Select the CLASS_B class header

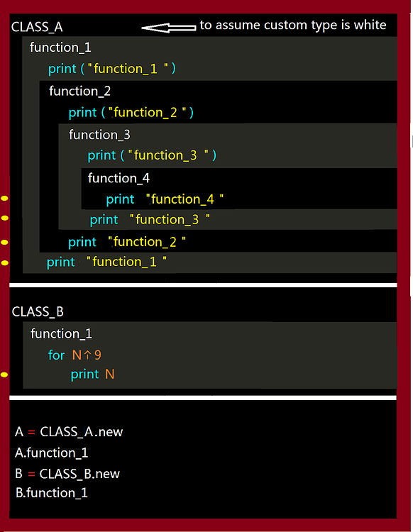[38, 311]
